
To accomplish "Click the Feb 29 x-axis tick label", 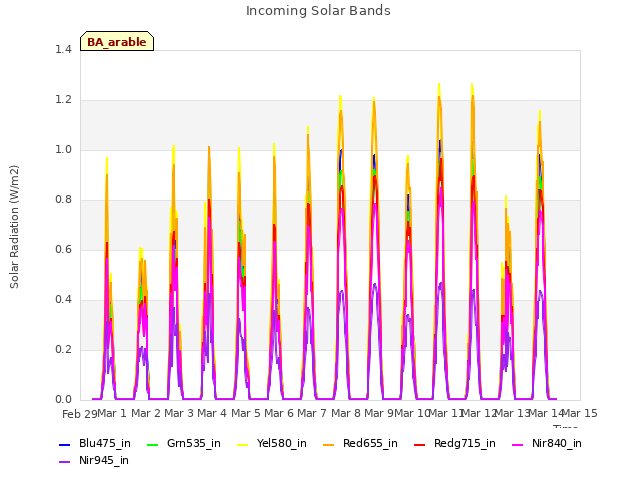I will click(80, 414).
